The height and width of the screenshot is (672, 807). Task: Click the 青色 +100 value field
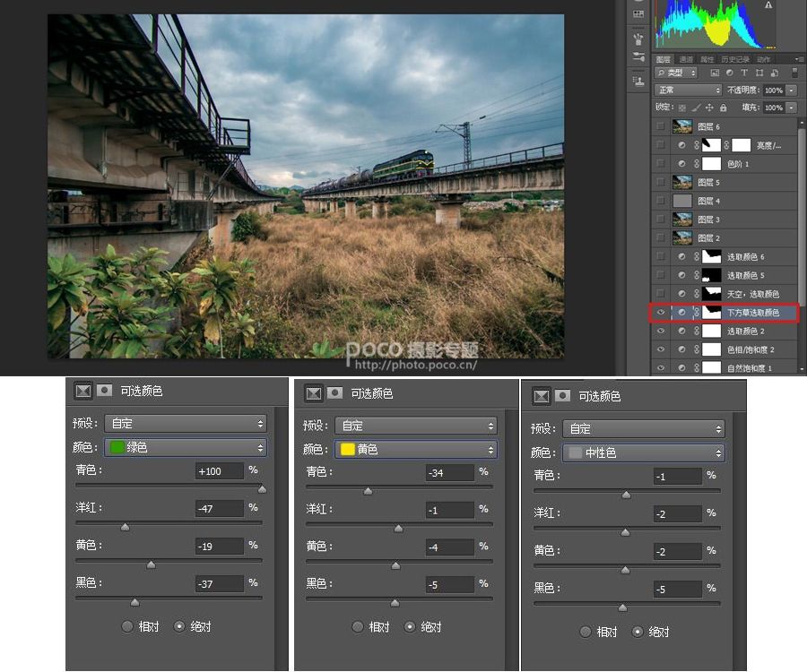220,471
